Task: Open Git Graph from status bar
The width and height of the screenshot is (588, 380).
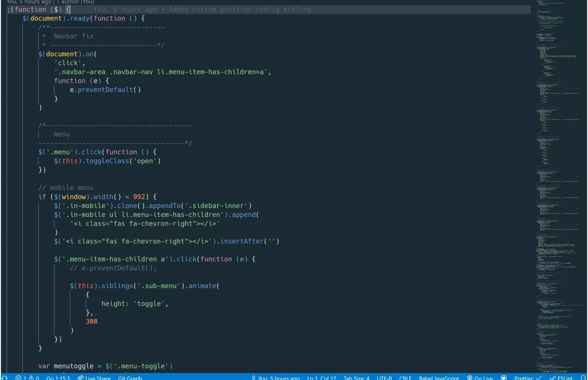Action: click(x=130, y=378)
